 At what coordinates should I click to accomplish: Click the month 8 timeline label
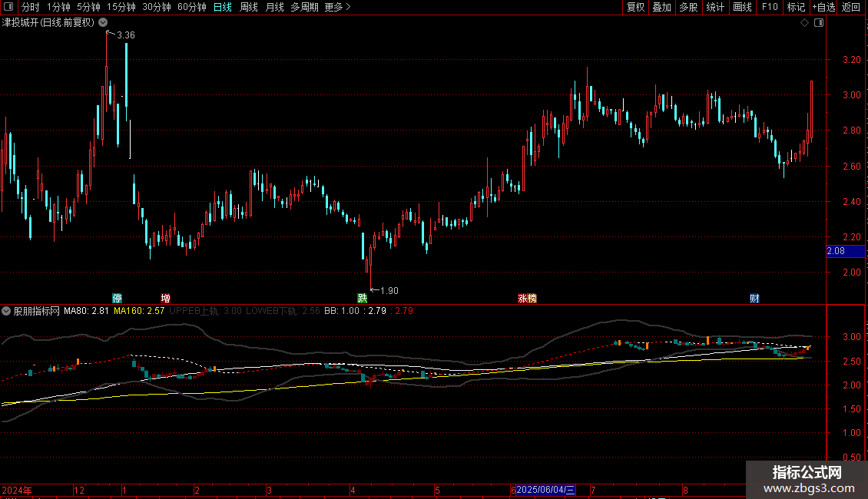[x=685, y=490]
